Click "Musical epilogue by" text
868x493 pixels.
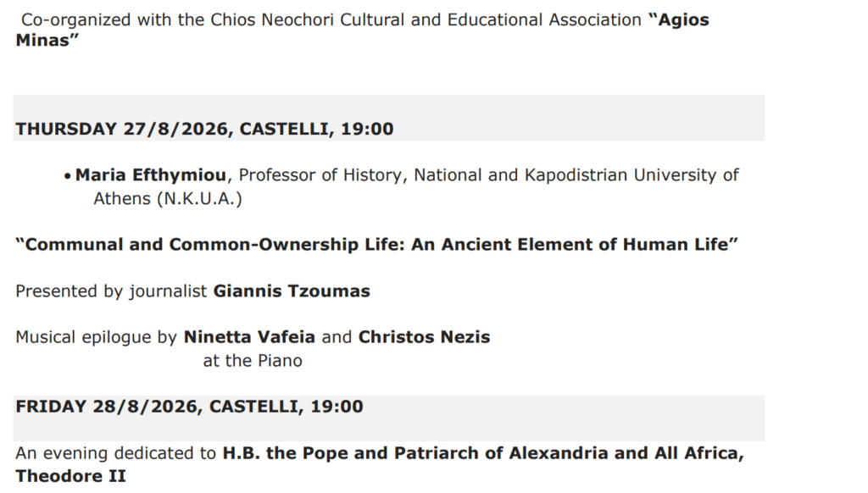[x=97, y=337]
